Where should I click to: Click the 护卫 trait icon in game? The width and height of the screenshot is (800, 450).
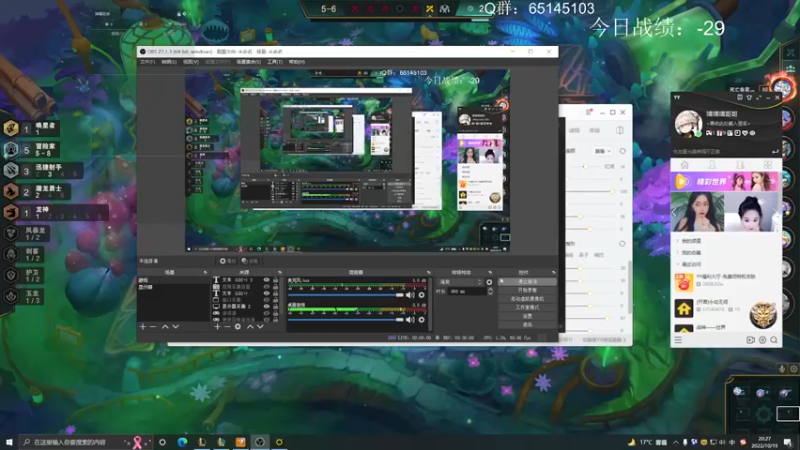tap(11, 276)
